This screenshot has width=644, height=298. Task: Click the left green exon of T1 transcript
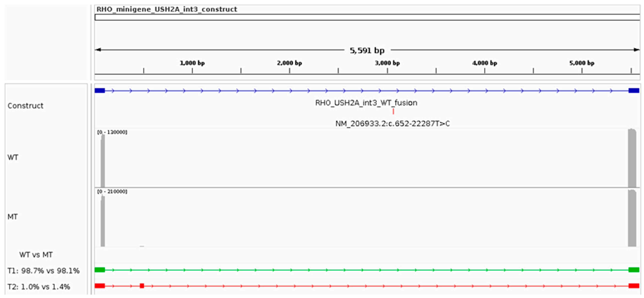click(100, 270)
